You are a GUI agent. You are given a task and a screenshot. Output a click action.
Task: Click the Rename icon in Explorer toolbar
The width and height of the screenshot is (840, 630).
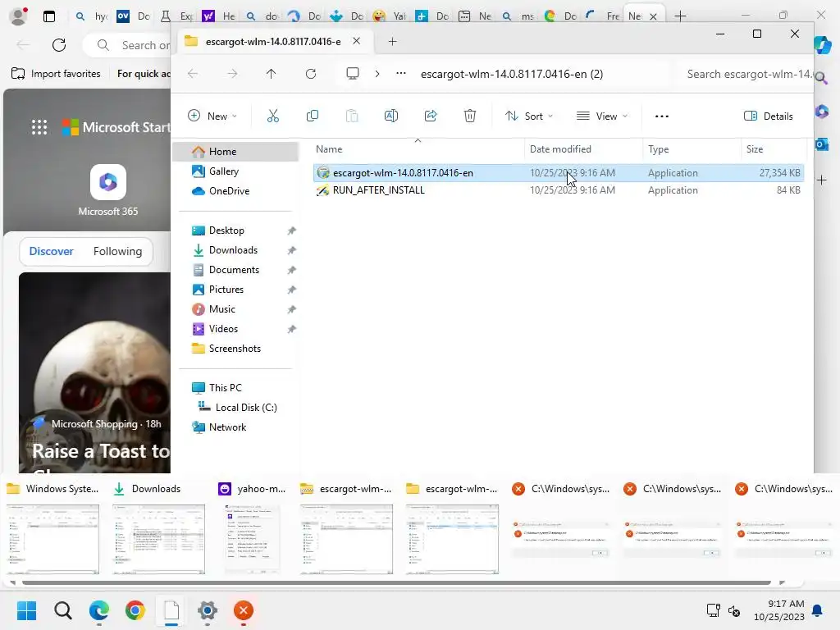(391, 116)
